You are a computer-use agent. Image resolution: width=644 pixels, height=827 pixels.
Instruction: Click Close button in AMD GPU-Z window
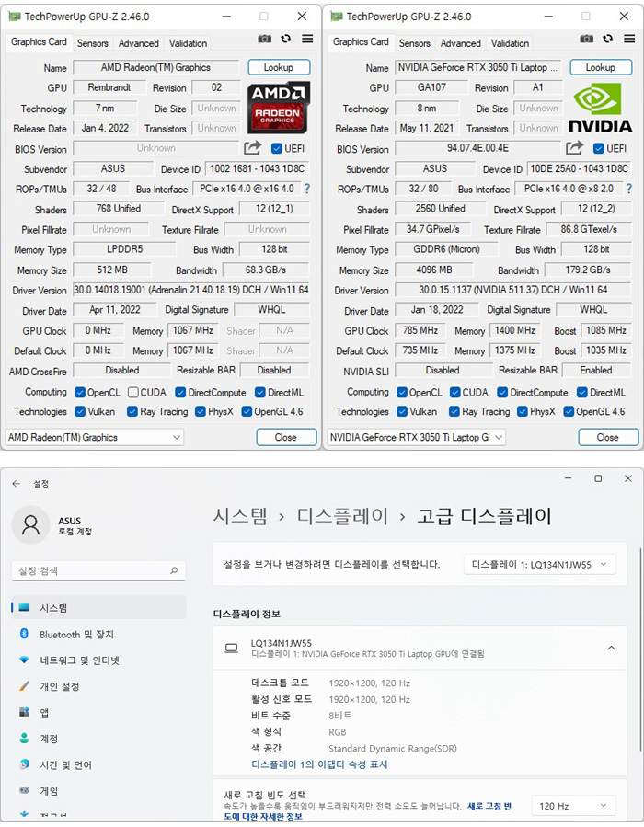[286, 437]
